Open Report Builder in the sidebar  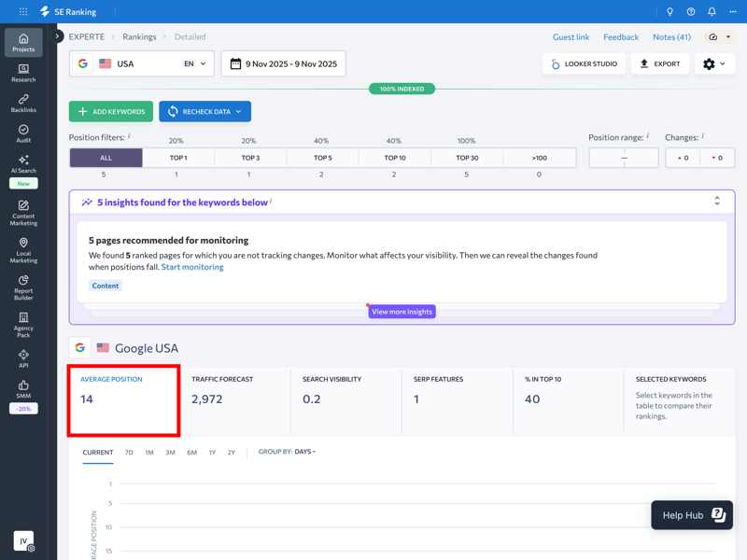coord(23,286)
